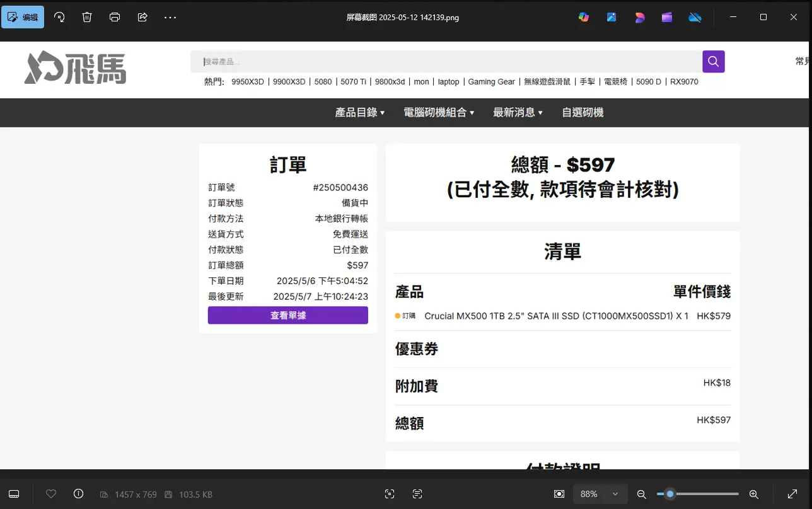Viewport: 812px width, 509px height.
Task: Click the Crucial MX500 1TB product line
Action: pos(557,316)
